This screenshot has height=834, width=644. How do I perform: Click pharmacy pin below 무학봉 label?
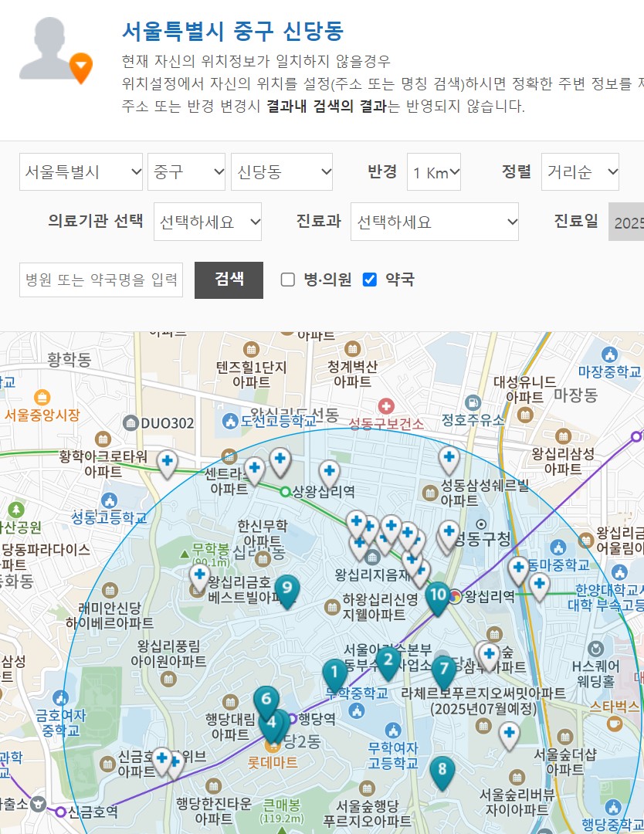(200, 578)
